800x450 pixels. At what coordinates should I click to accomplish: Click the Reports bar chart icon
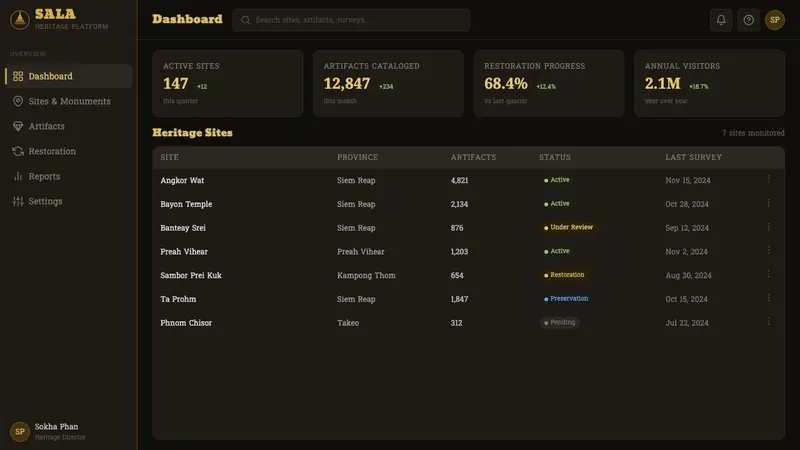(x=18, y=176)
